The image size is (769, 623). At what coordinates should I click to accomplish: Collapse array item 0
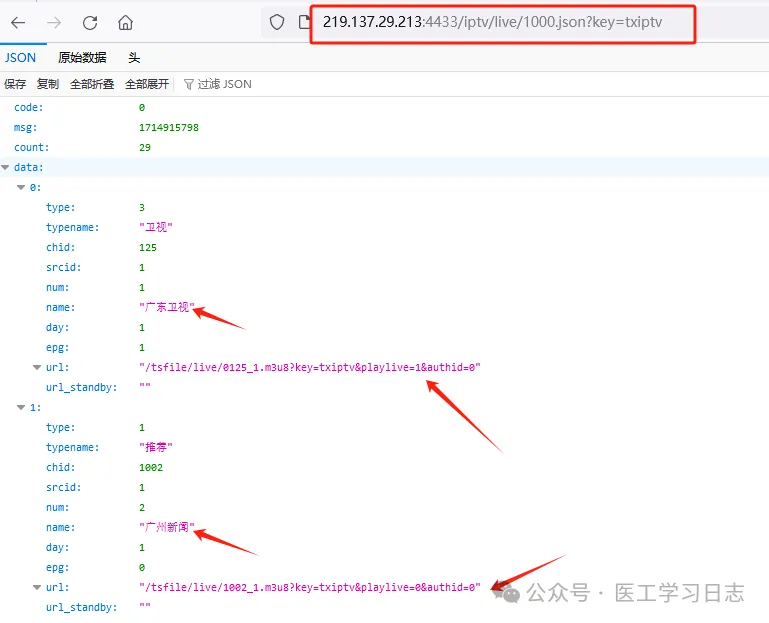(21, 187)
